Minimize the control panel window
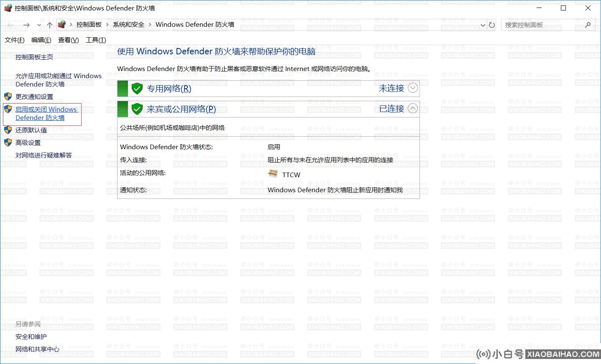Image resolution: width=601 pixels, height=364 pixels. 540,8
